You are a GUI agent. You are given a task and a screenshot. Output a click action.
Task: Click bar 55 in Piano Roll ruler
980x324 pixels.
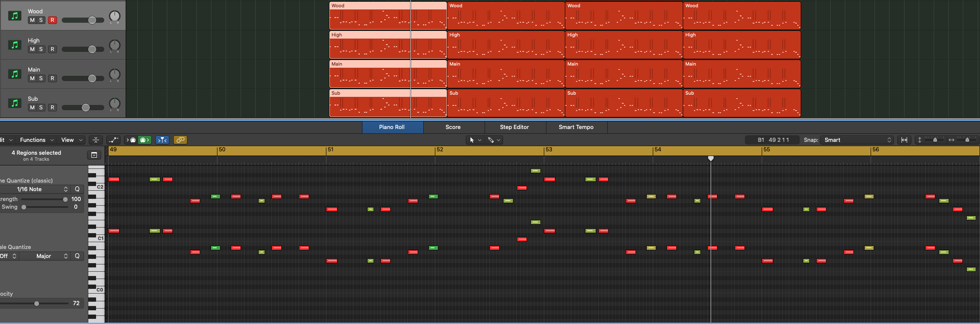tap(766, 150)
